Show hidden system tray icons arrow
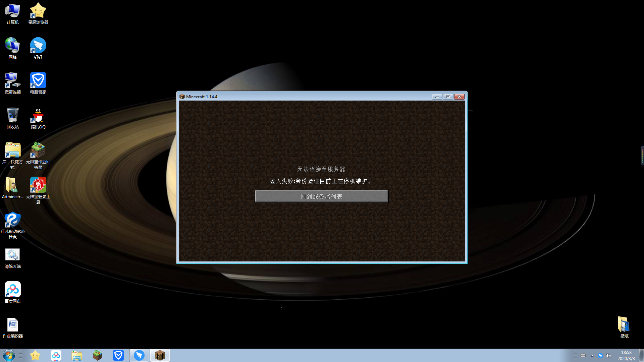Screen dimensions: 644x362 (592, 356)
